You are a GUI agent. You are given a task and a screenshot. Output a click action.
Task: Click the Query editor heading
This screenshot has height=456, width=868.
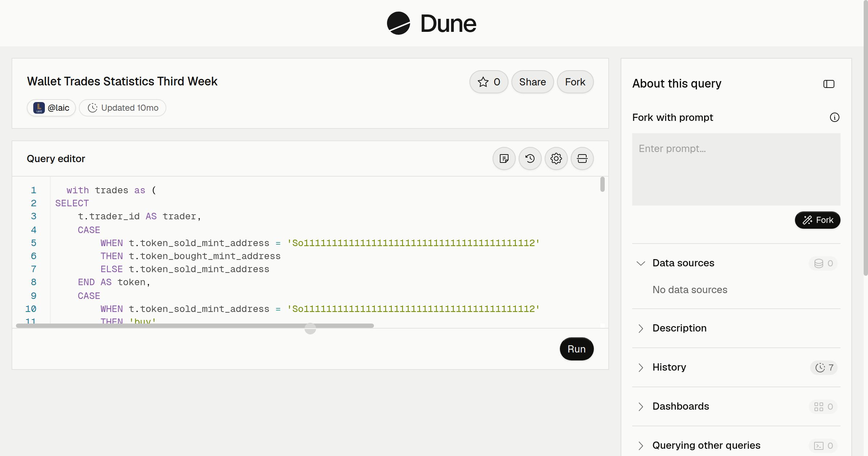56,159
